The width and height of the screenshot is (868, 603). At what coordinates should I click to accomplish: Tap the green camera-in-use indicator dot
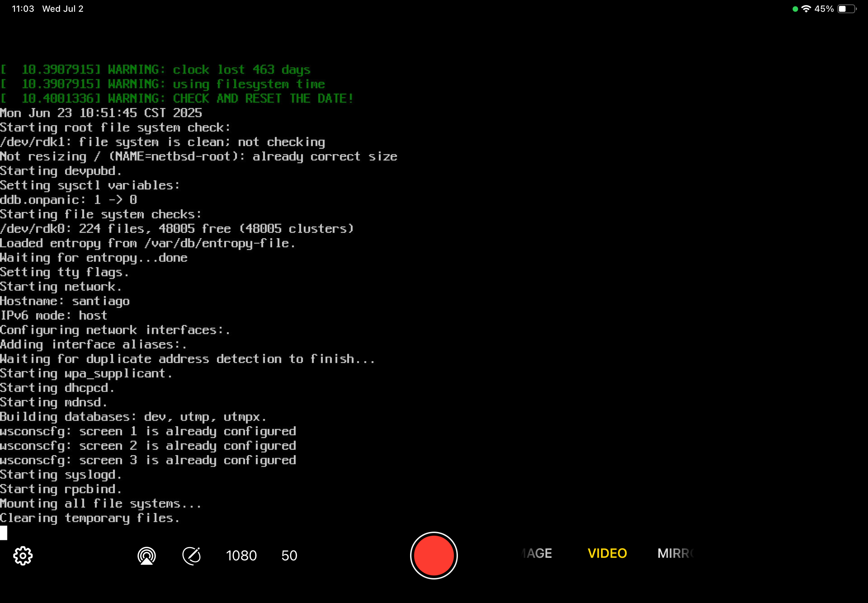[795, 9]
